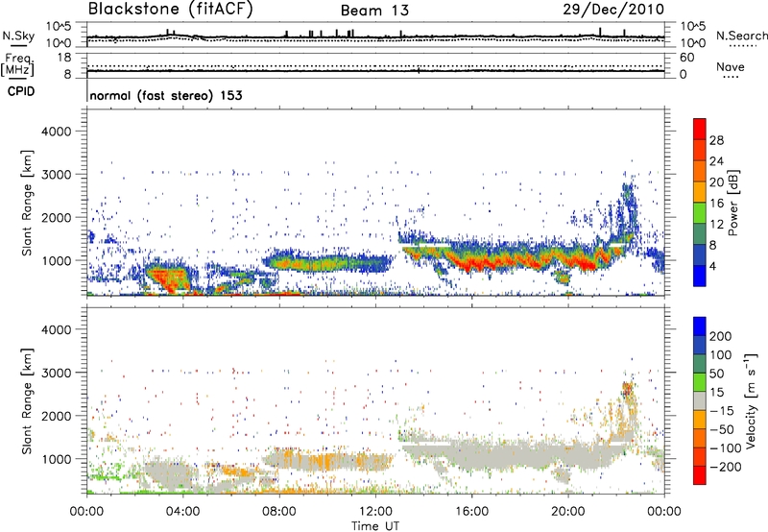Screen dimensions: 768x532
Task: Click the 'N.Search' legend label
Action: [741, 36]
